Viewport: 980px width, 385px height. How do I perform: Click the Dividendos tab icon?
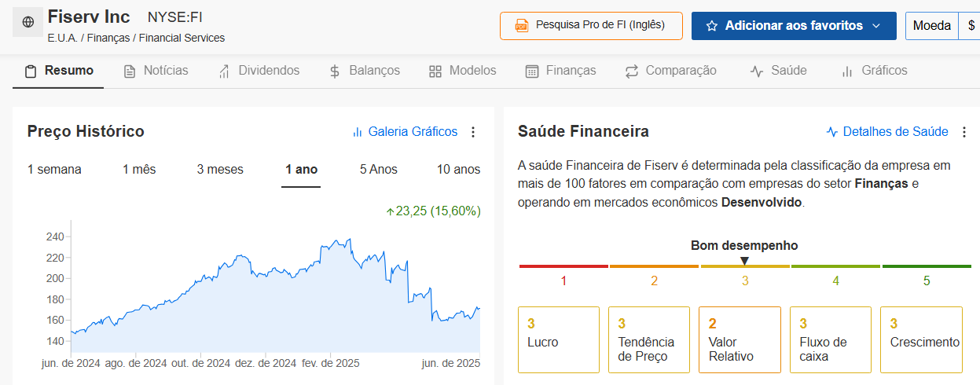[x=224, y=71]
